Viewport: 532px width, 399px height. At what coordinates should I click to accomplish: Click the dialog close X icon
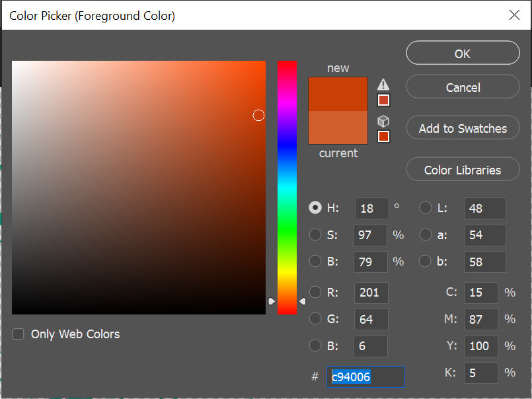coord(514,15)
